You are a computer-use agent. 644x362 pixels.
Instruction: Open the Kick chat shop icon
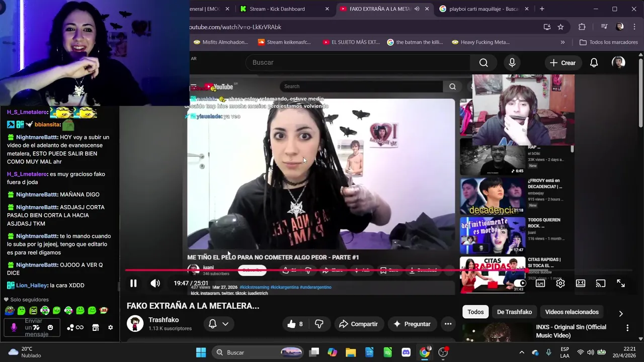click(96, 328)
